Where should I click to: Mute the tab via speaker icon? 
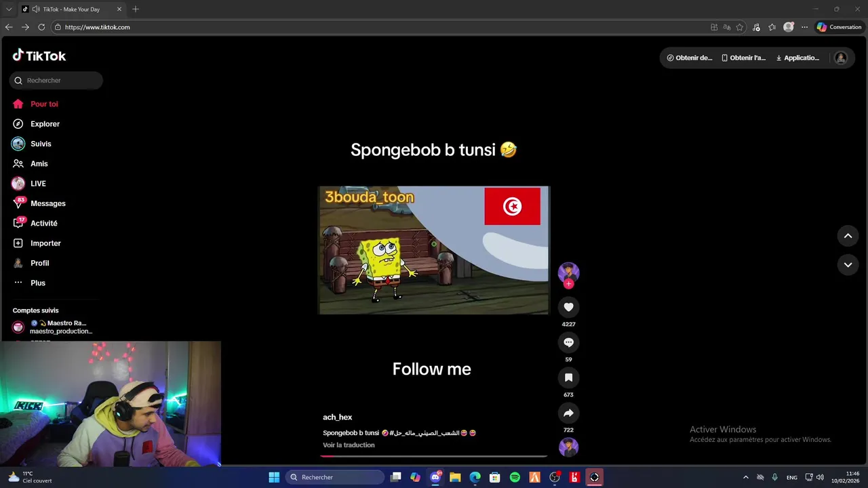click(x=35, y=9)
